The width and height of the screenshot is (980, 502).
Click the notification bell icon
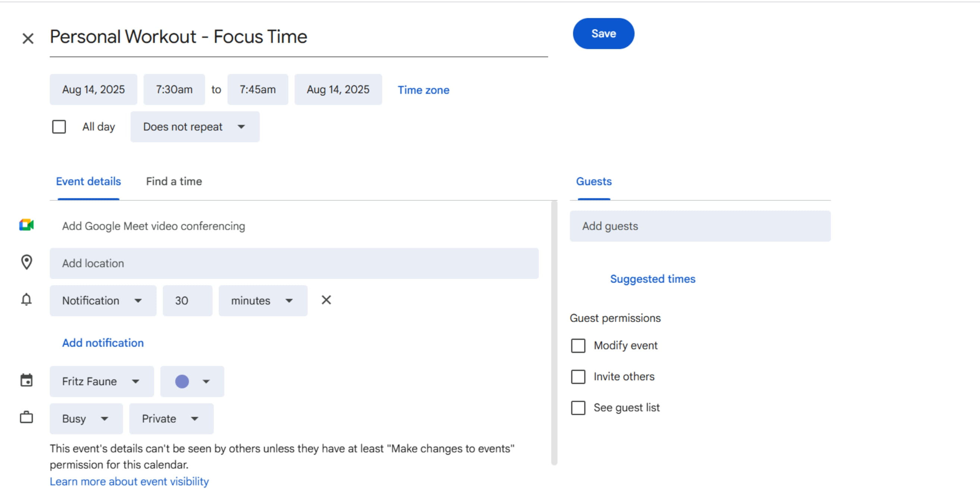click(26, 300)
